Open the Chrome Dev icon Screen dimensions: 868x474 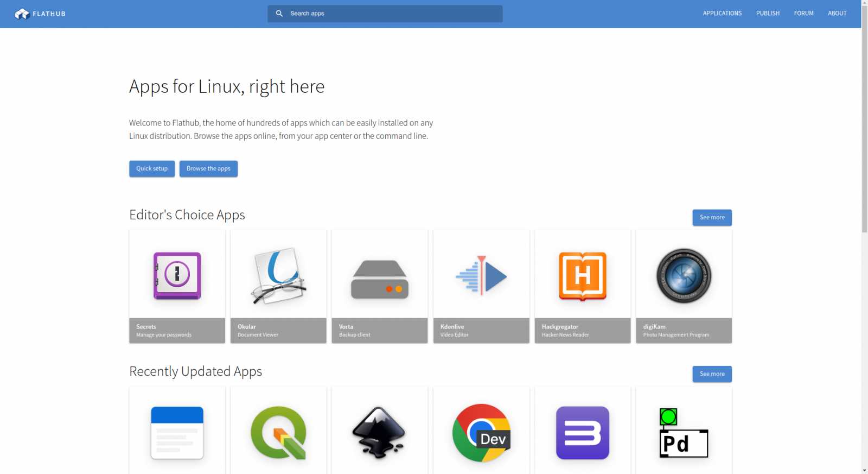coord(481,433)
